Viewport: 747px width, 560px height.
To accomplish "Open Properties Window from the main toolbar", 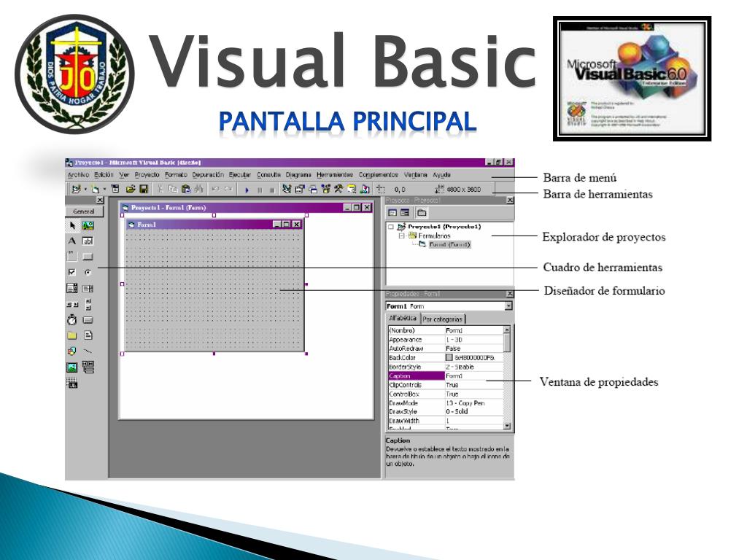I will pos(300,189).
